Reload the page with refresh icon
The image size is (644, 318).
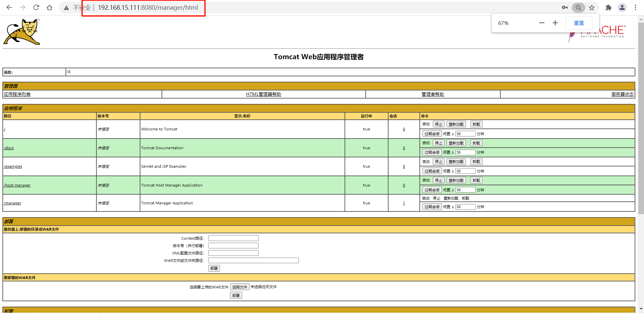[x=36, y=7]
